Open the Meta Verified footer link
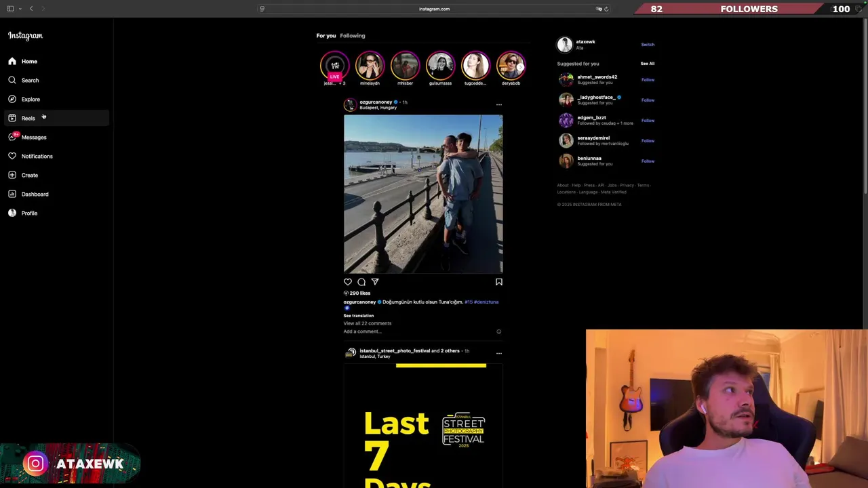868x488 pixels. pos(614,192)
